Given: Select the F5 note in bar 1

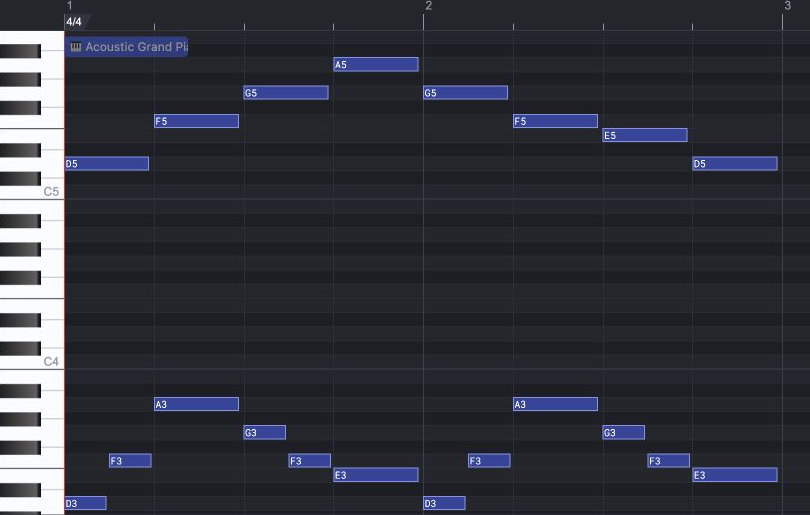Looking at the screenshot, I should [196, 121].
